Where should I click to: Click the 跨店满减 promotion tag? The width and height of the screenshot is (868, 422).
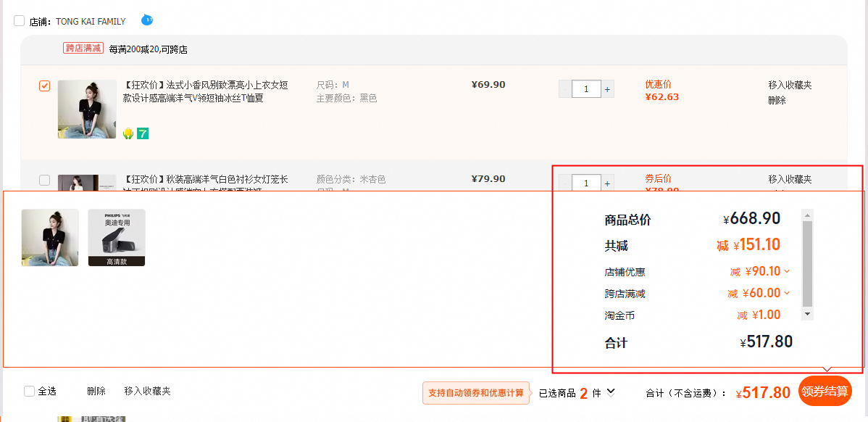pyautogui.click(x=83, y=48)
